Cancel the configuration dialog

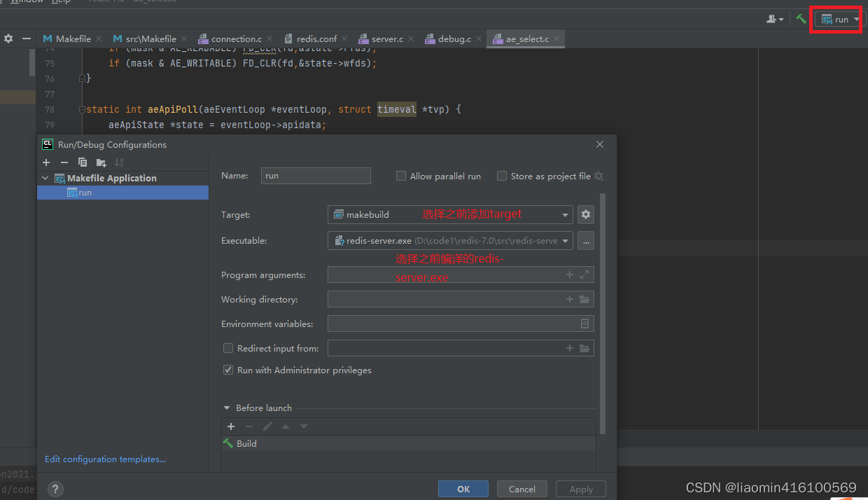(522, 489)
